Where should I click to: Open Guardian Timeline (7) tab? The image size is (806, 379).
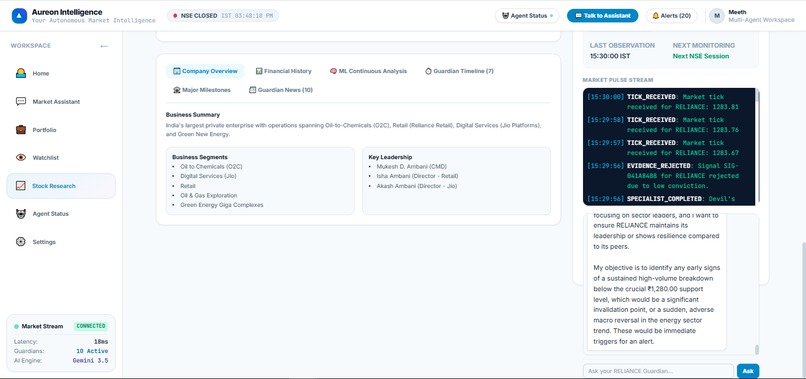point(459,71)
